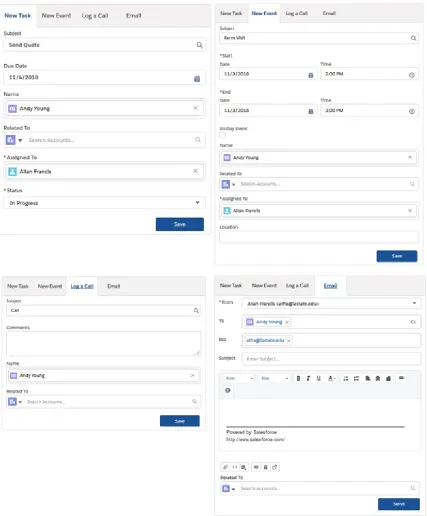Toggle italic formatting in the email editor
Viewport: 427px width, 516px height.
pyautogui.click(x=308, y=378)
